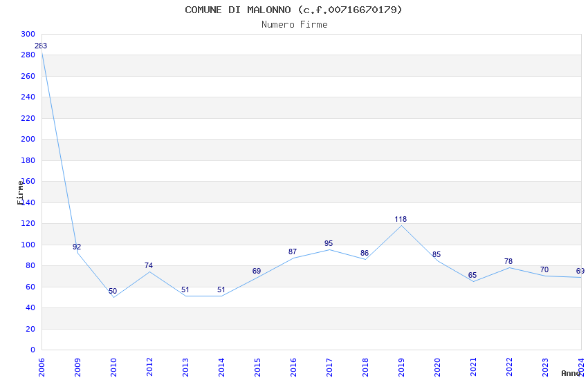
Task: Click the y-axis value 240
Action: [x=28, y=97]
